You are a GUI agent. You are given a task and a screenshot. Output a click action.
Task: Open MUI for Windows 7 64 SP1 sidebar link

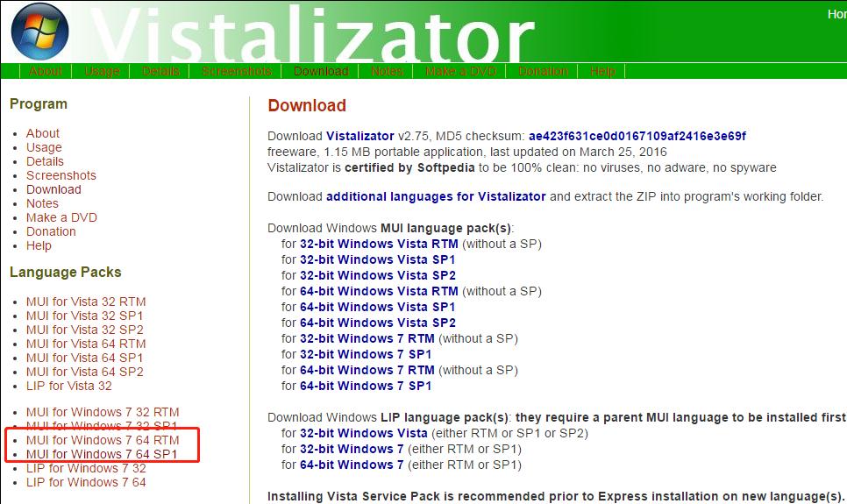pos(102,454)
